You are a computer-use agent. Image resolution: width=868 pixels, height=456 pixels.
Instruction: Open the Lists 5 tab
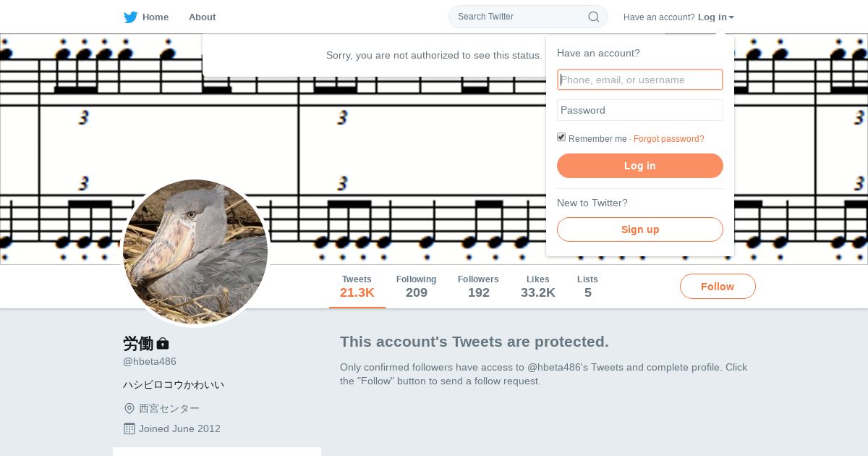coord(587,287)
